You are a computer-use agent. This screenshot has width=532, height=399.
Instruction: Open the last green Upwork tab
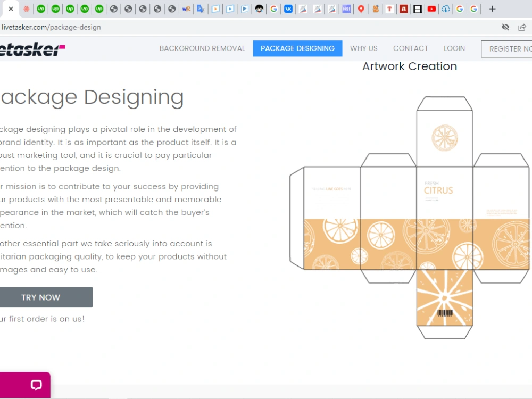tap(99, 9)
